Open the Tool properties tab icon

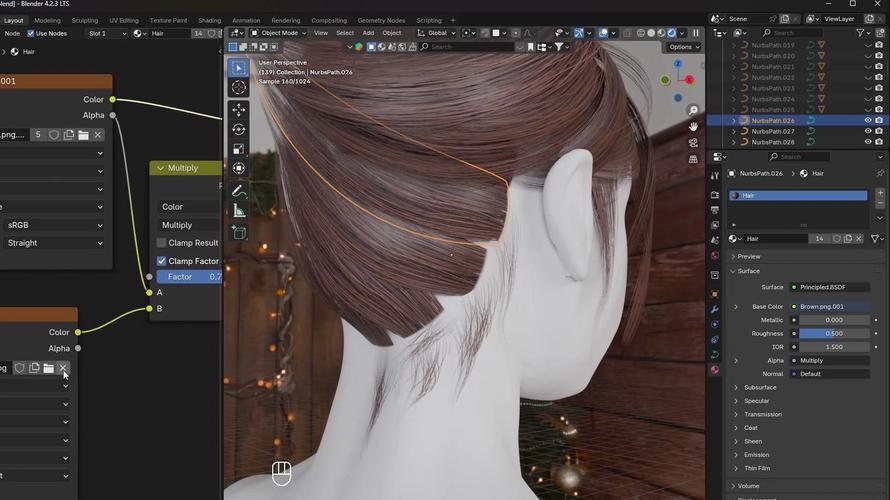tap(715, 175)
